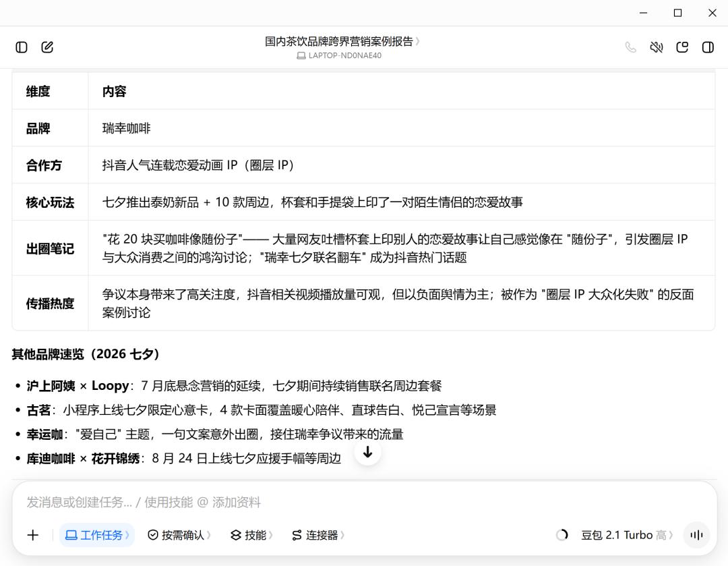Image resolution: width=728 pixels, height=566 pixels.
Task: Select the 核心玩法 row label
Action: (50, 202)
